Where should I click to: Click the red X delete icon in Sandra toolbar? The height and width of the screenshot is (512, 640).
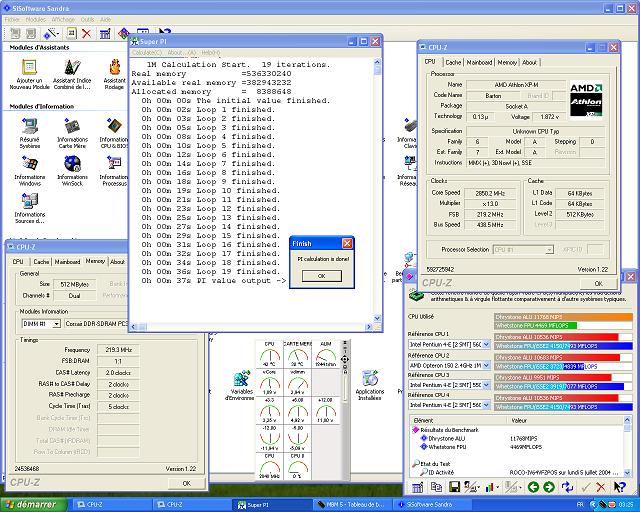[x=87, y=33]
